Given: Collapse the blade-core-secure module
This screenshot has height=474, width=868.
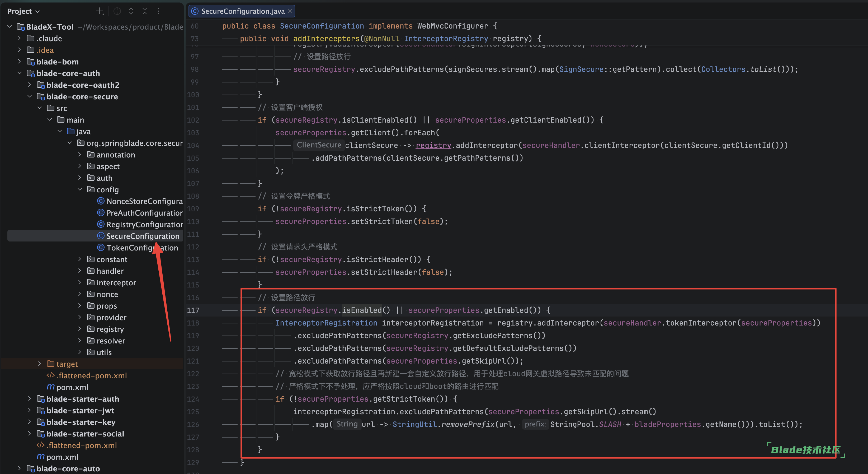Looking at the screenshot, I should point(29,96).
